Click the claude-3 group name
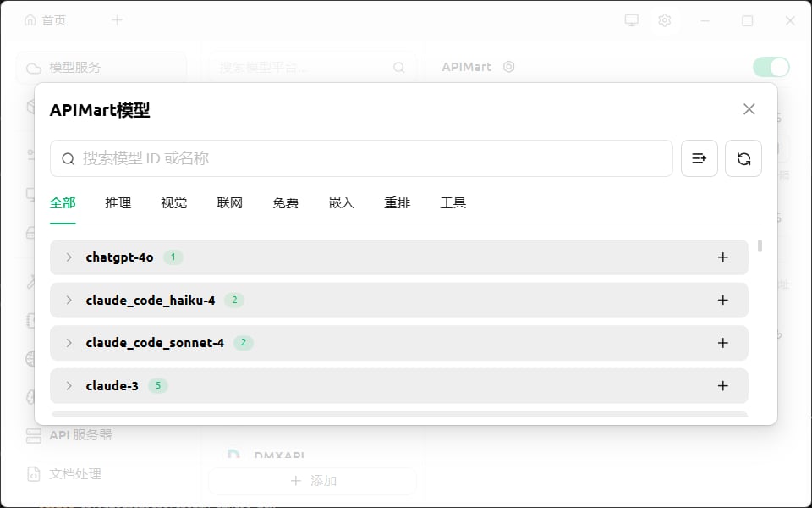 point(112,386)
